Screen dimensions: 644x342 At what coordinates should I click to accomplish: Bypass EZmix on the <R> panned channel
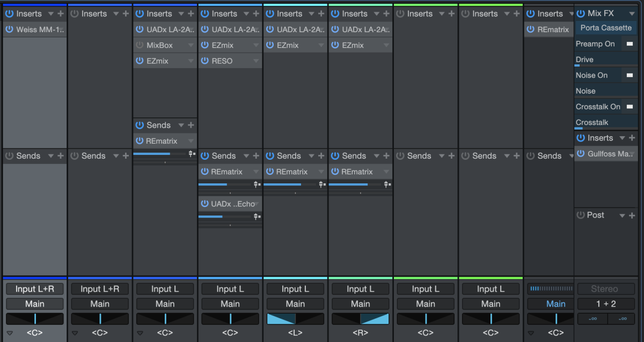[x=335, y=45]
